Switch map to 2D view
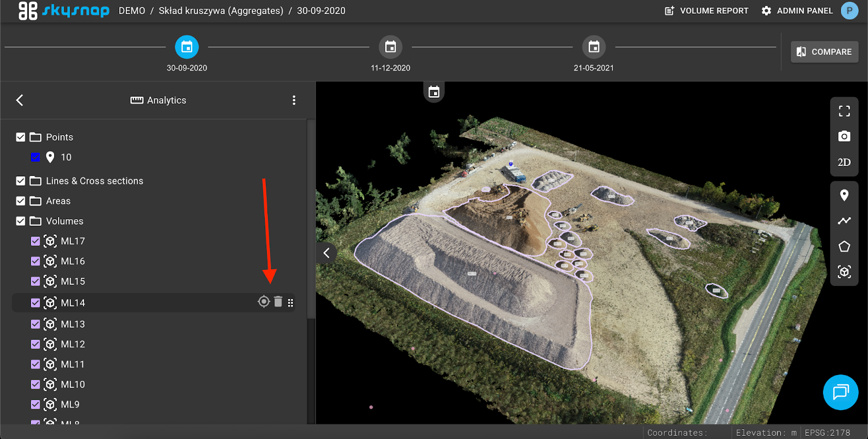 [x=844, y=162]
